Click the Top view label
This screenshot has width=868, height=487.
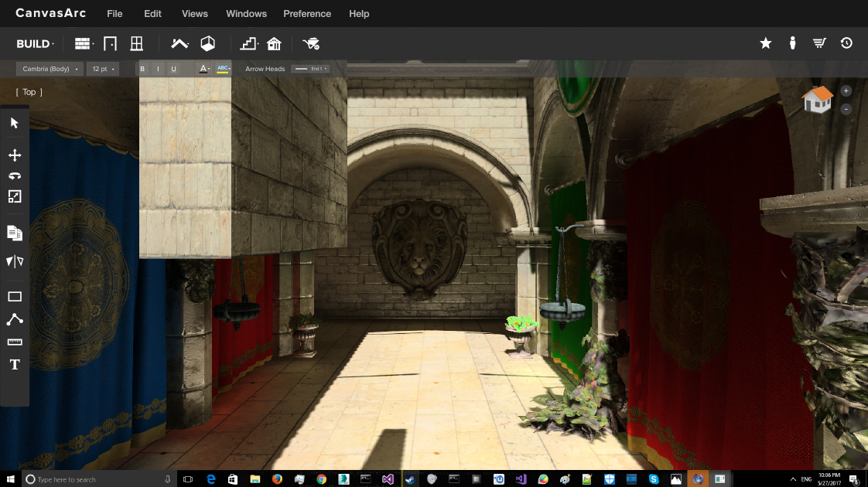[x=29, y=92]
